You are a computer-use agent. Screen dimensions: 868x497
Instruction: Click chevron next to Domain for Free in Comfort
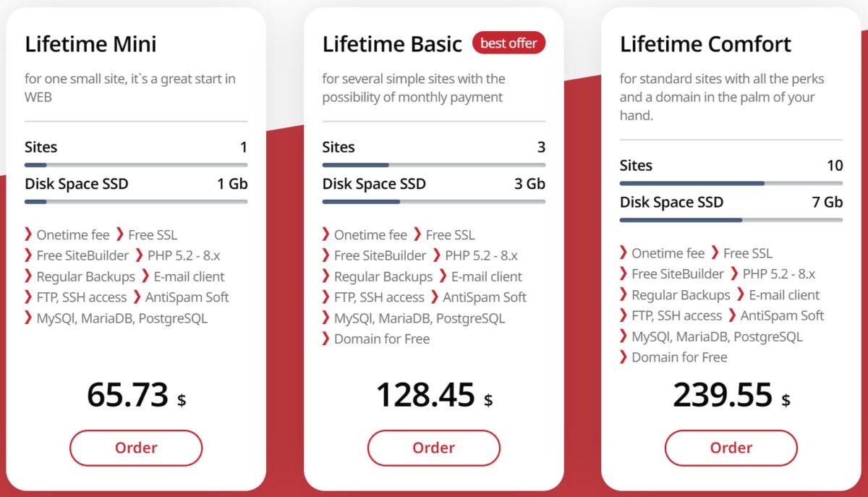[x=624, y=357]
